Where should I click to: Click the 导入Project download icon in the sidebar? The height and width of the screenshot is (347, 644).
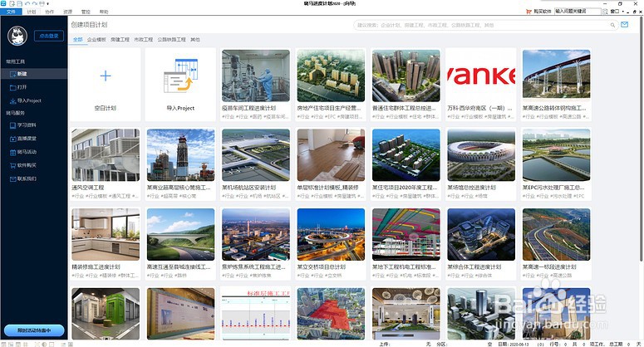point(12,101)
